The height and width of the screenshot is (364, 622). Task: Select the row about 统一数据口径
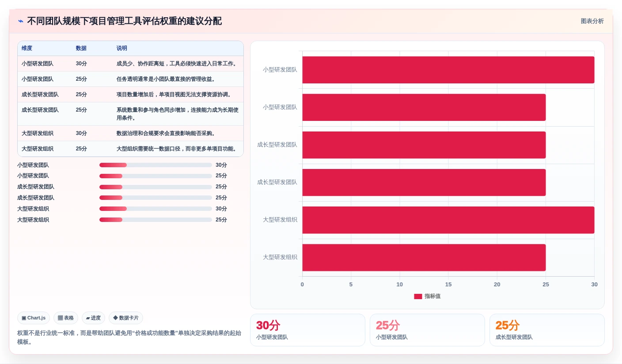(130, 149)
